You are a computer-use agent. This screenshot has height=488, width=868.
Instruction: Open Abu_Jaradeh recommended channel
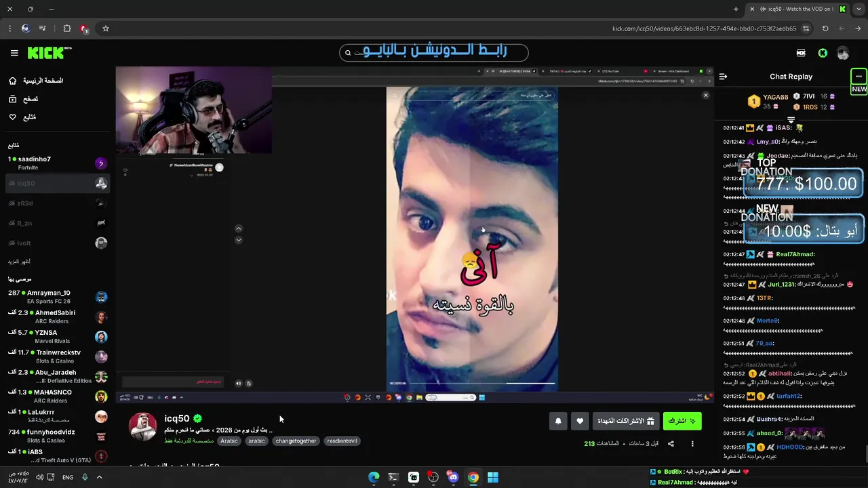pos(58,376)
